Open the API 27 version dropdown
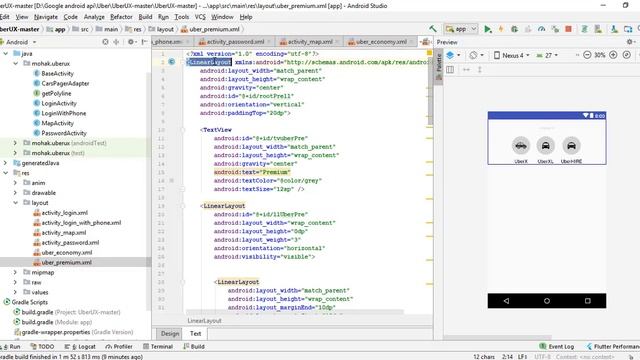This screenshot has height=360, width=640. 547,55
